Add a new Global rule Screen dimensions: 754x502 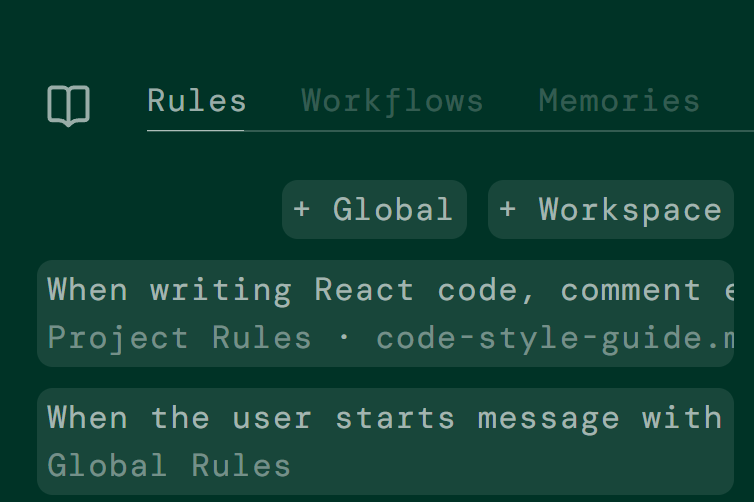[374, 210]
